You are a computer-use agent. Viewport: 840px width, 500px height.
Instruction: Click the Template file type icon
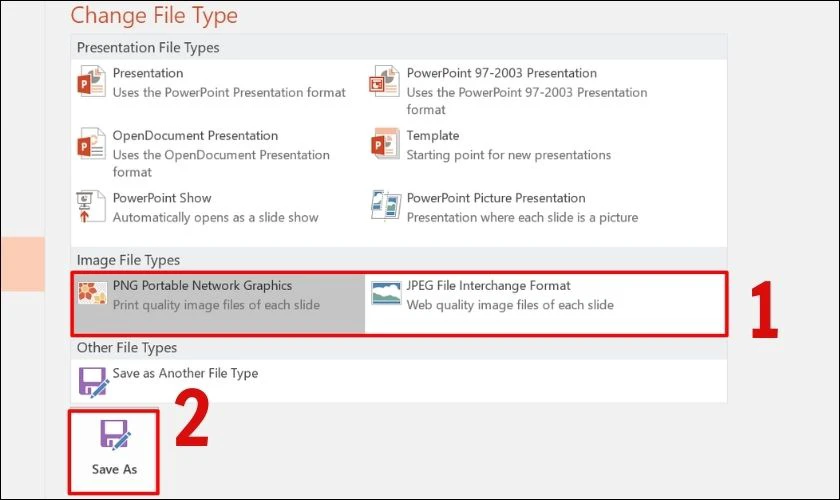point(385,143)
